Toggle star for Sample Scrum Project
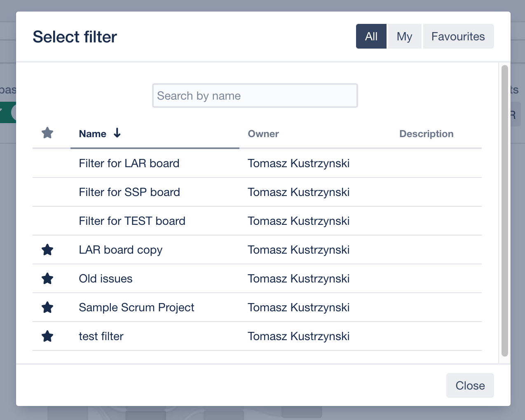This screenshot has height=420, width=525. [47, 307]
